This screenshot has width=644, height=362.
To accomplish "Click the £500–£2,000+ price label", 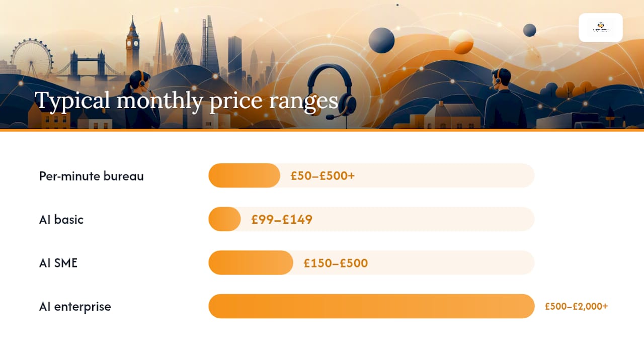I will click(576, 306).
